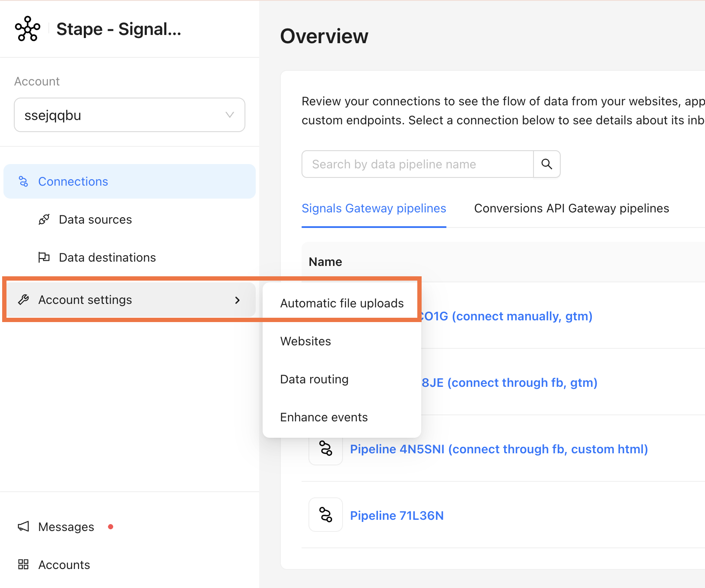Click the Accounts grid icon
The image size is (705, 588).
[23, 564]
